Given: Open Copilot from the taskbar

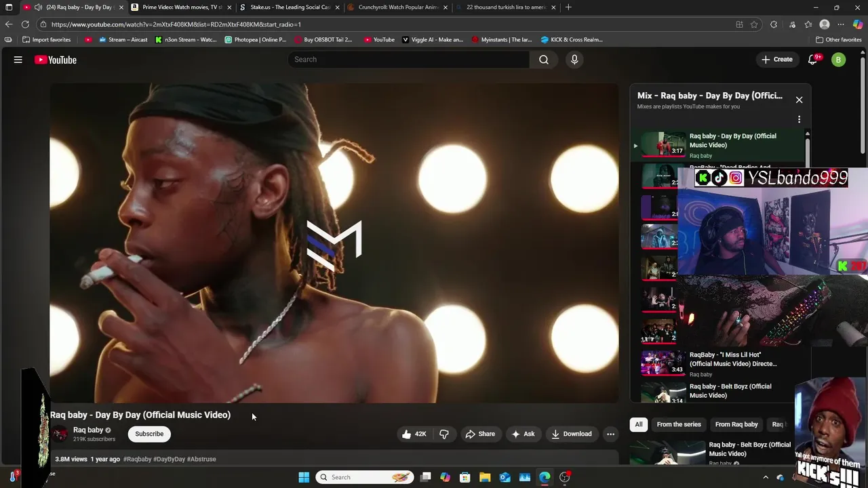Looking at the screenshot, I should (445, 477).
